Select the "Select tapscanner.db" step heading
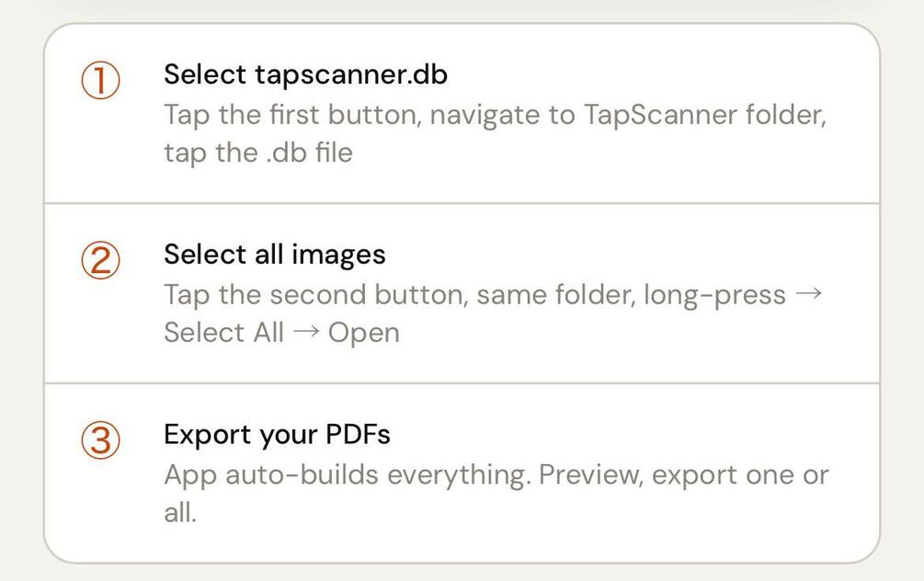 point(305,74)
